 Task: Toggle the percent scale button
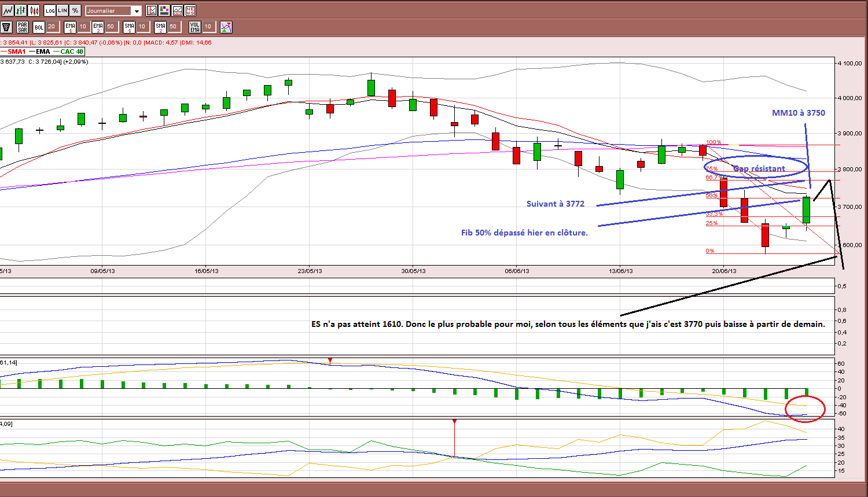tap(75, 10)
